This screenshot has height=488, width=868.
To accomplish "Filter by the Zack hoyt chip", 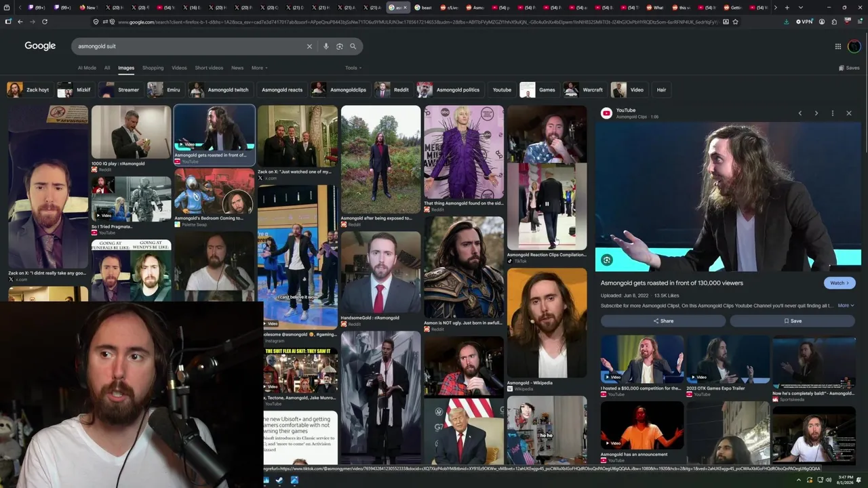I will 30,89.
